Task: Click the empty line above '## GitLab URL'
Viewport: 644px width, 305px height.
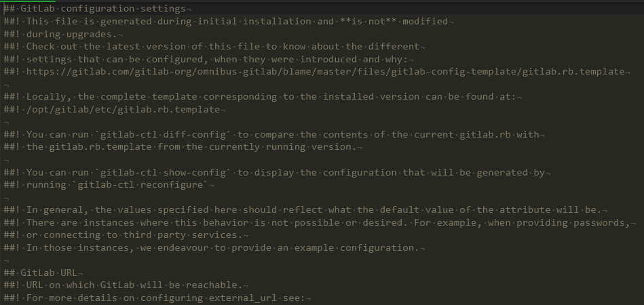Action: 7,260
